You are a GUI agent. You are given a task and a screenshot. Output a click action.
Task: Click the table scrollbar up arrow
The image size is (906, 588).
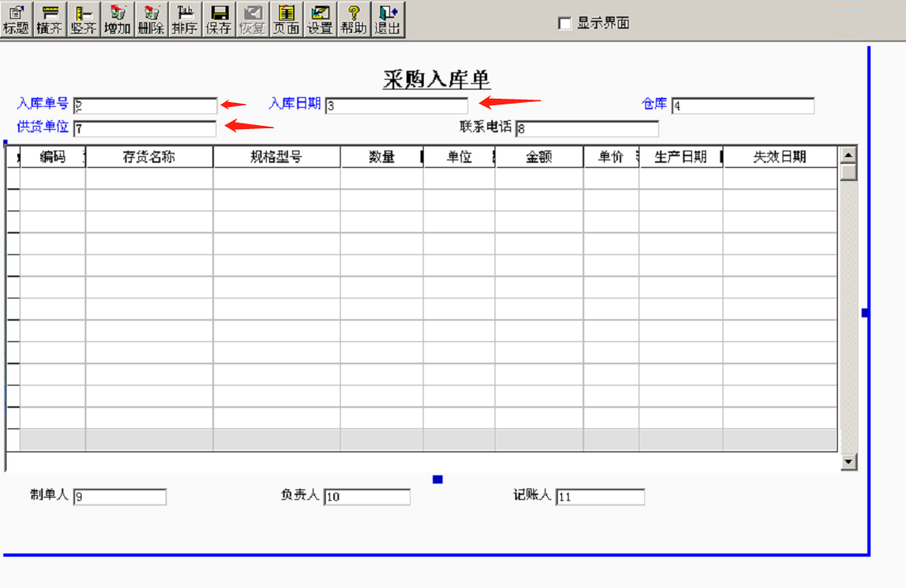point(848,155)
